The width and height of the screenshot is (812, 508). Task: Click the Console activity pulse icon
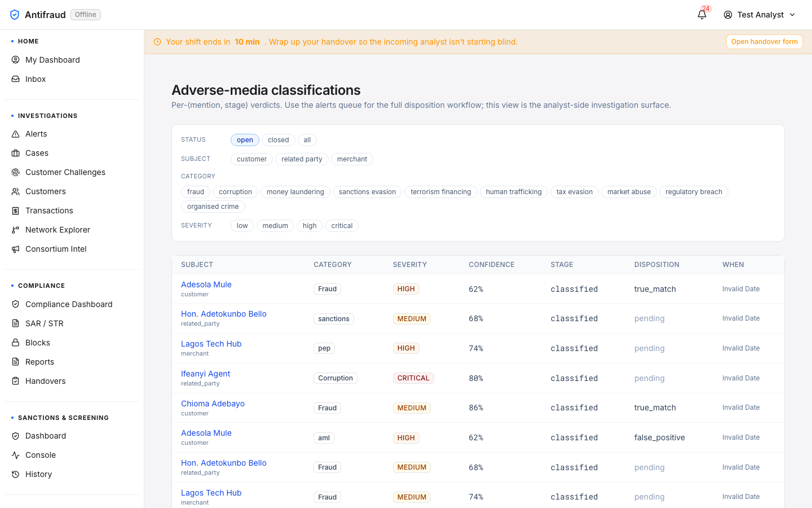click(x=16, y=455)
